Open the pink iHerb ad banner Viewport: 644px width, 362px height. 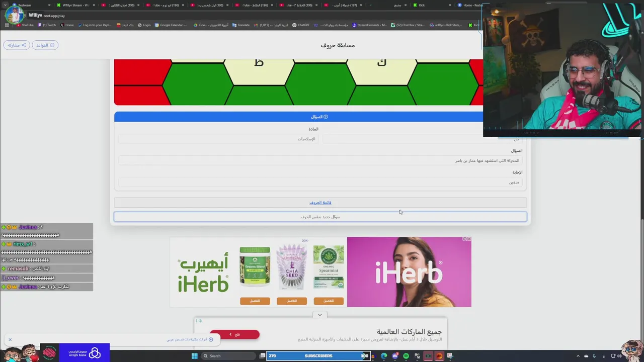click(x=409, y=272)
